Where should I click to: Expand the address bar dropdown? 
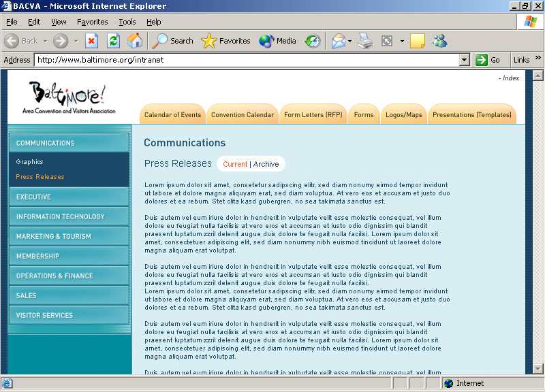[x=465, y=60]
